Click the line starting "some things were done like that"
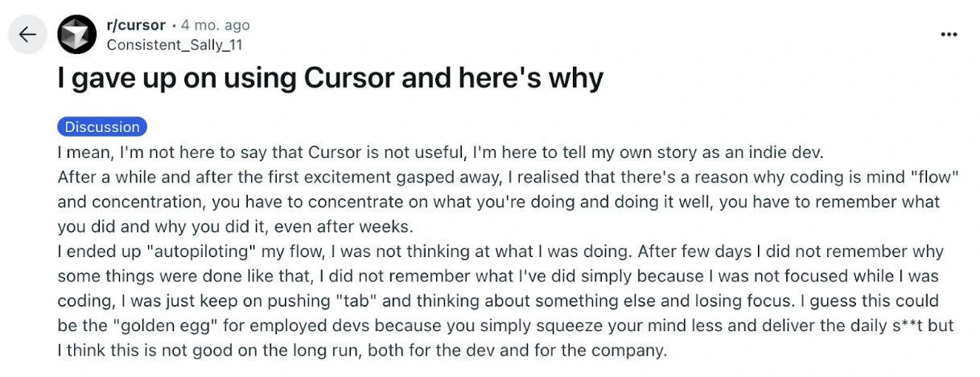The width and height of the screenshot is (980, 377). point(499,277)
